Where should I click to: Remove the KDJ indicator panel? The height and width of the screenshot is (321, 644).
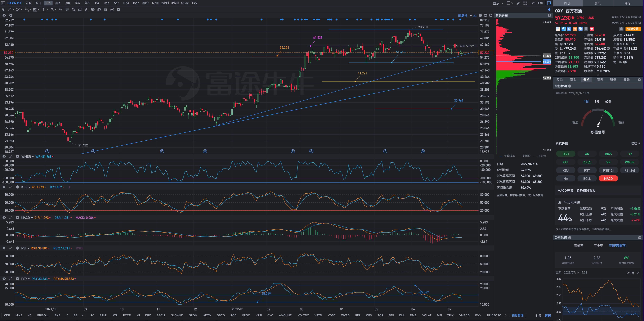tap(18, 187)
